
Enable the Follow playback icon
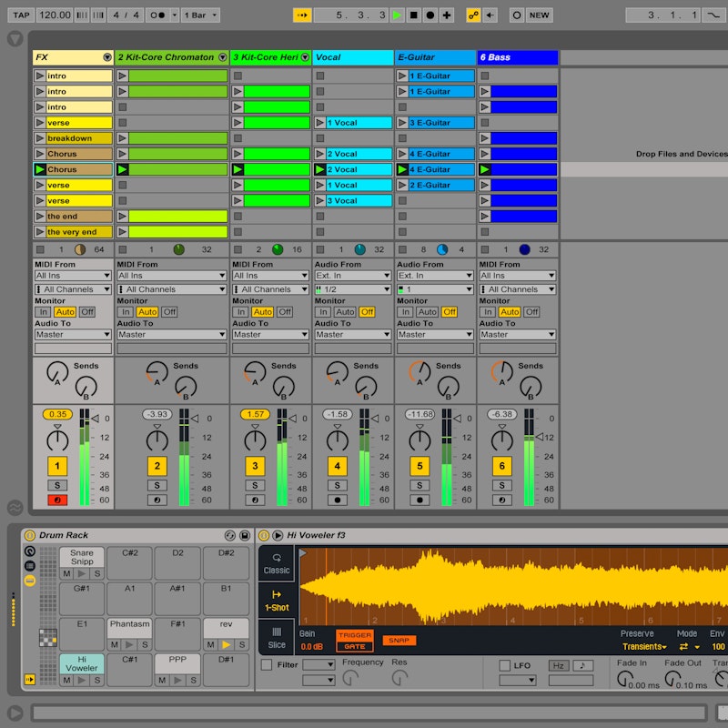tap(302, 15)
